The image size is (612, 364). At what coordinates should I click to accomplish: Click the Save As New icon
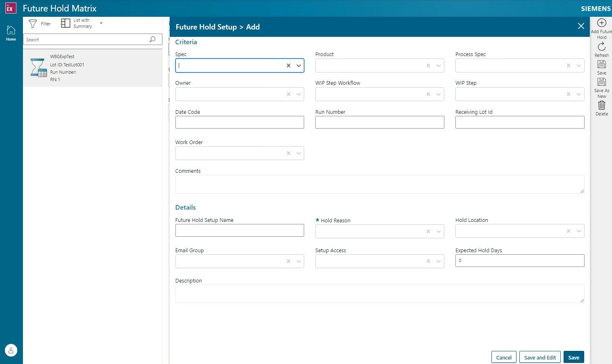pos(601,82)
